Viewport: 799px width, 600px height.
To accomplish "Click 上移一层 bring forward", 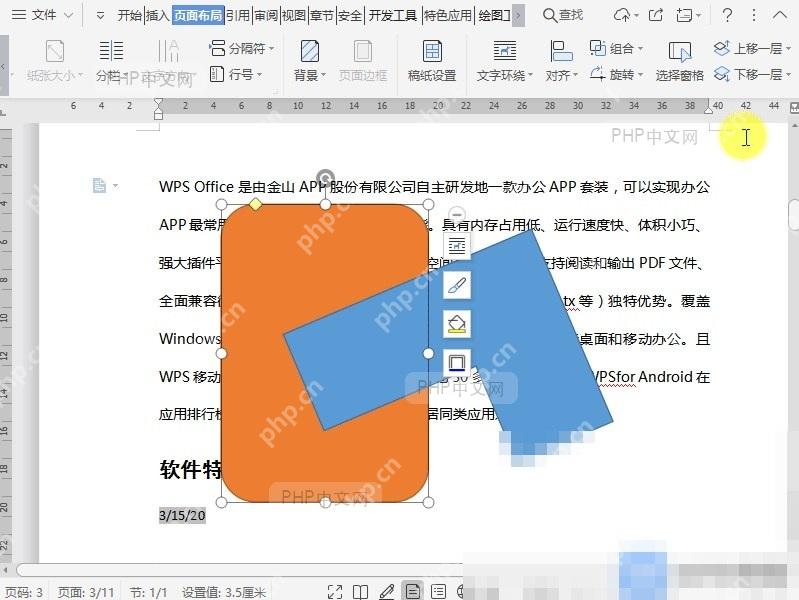I will tap(752, 48).
